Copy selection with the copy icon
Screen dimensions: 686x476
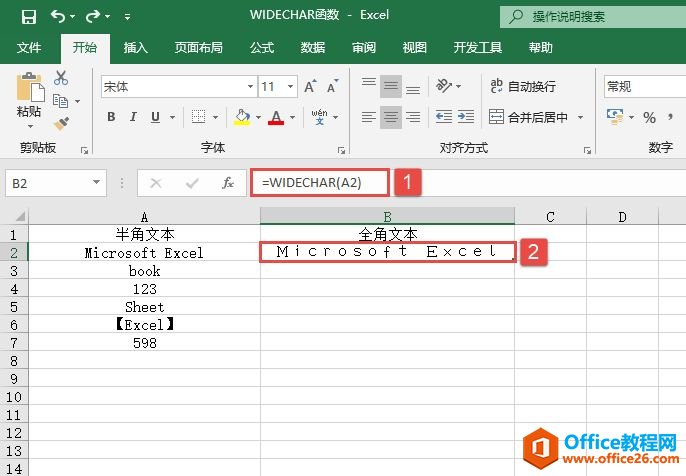tap(60, 101)
